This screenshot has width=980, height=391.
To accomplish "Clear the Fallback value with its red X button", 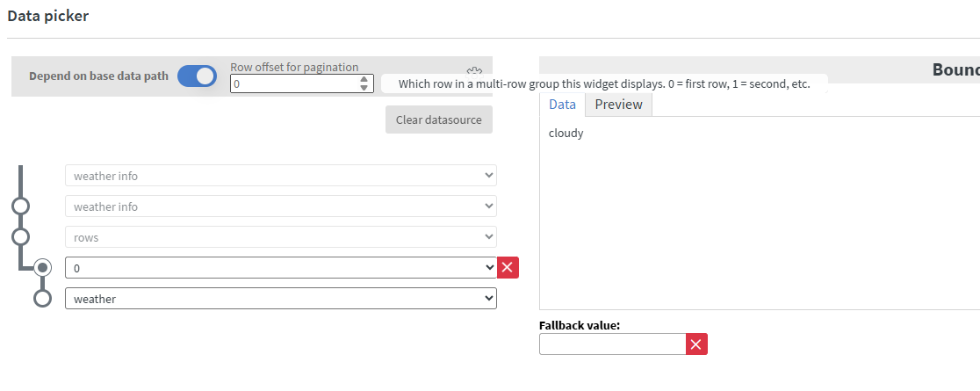I will (x=696, y=344).
